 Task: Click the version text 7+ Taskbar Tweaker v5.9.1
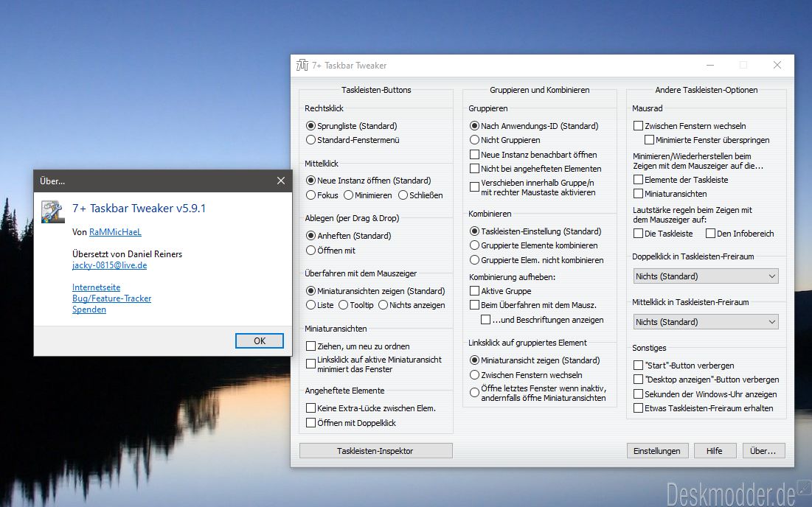tap(139, 208)
